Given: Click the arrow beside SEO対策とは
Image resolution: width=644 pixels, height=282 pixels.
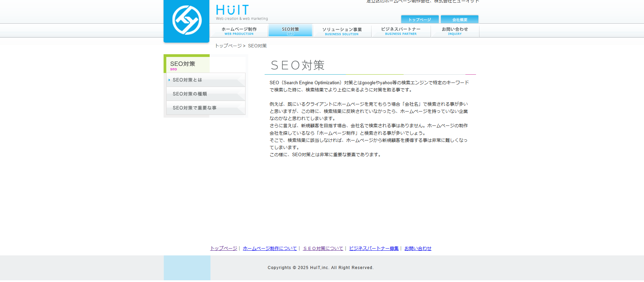Looking at the screenshot, I should (169, 80).
